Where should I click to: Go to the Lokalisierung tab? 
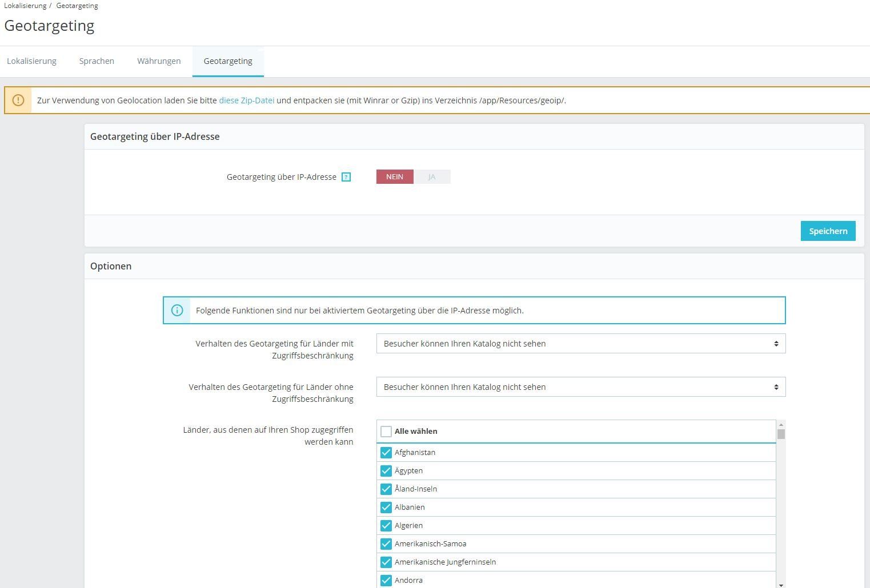tap(31, 61)
